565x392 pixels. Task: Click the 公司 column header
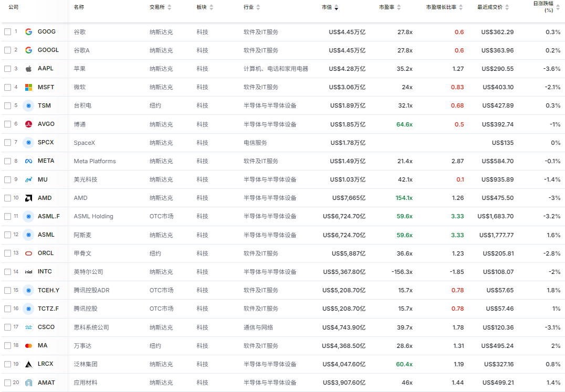click(x=13, y=7)
